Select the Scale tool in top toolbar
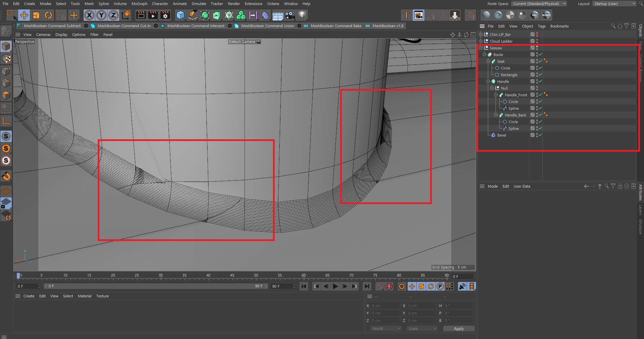The height and width of the screenshot is (339, 644). (x=36, y=15)
